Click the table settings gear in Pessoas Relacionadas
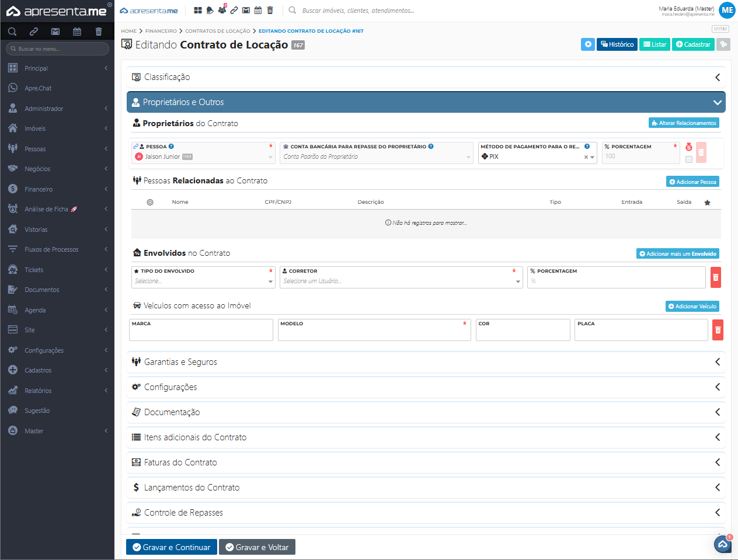Image resolution: width=738 pixels, height=560 pixels. 150,202
